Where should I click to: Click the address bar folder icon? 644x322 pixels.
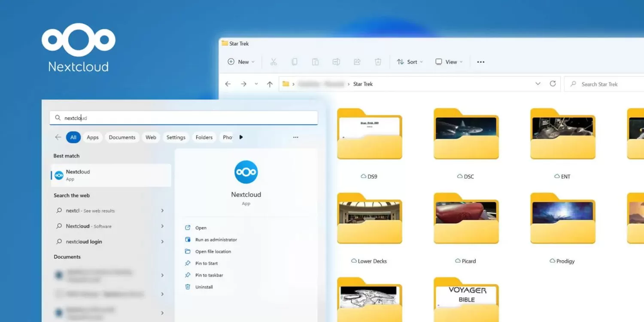[286, 84]
